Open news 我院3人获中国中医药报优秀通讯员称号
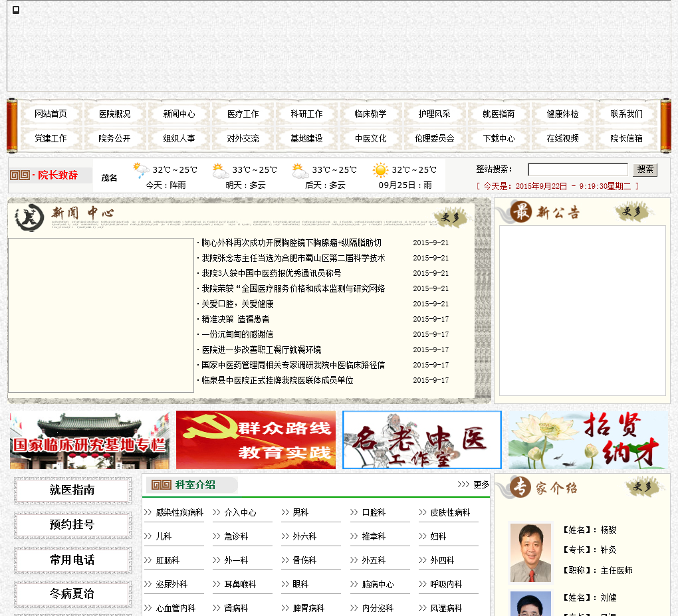Screen dimensions: 678x616 pos(271,273)
